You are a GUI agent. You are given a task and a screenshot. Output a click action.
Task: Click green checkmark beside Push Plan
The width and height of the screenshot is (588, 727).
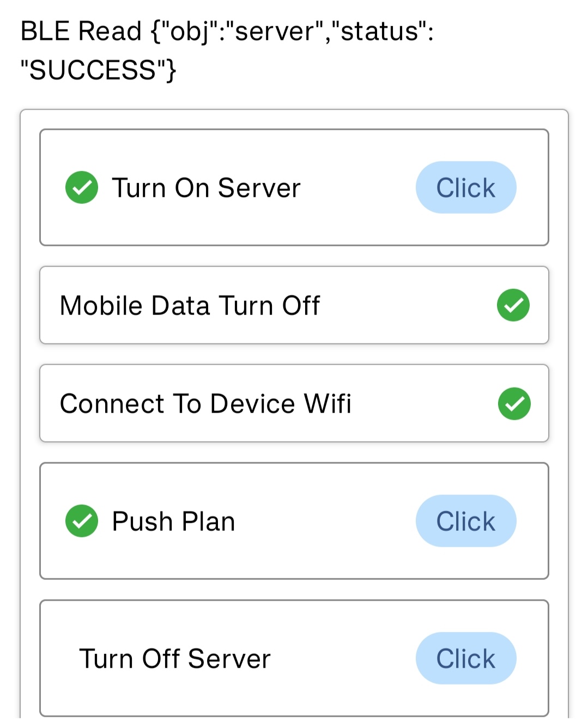[x=82, y=521]
